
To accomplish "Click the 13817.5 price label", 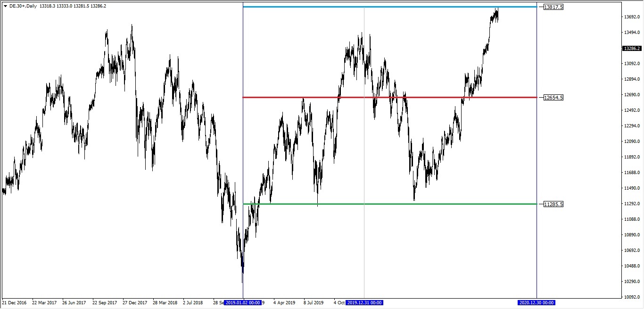I will [x=553, y=7].
